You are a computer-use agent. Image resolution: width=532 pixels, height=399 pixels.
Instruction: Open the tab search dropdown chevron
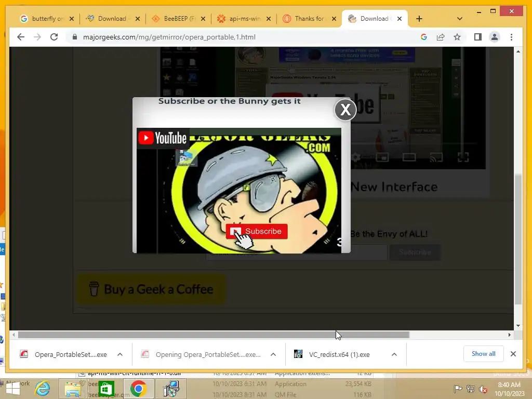(x=459, y=19)
